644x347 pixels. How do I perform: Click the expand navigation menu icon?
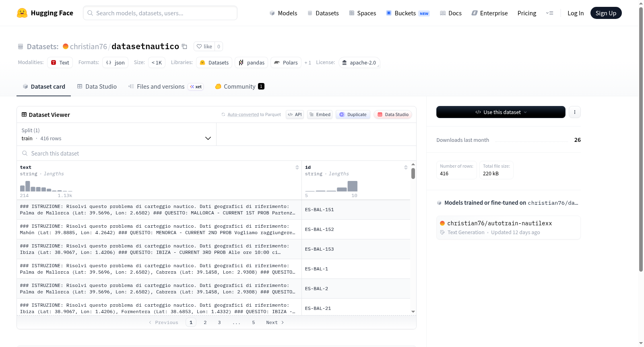[x=549, y=13]
